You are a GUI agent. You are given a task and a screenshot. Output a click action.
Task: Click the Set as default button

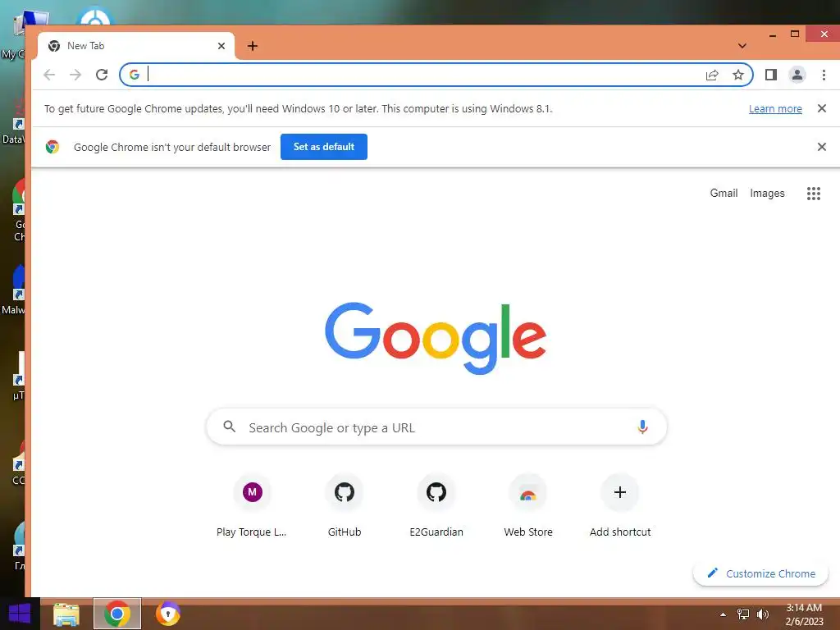[x=323, y=147]
